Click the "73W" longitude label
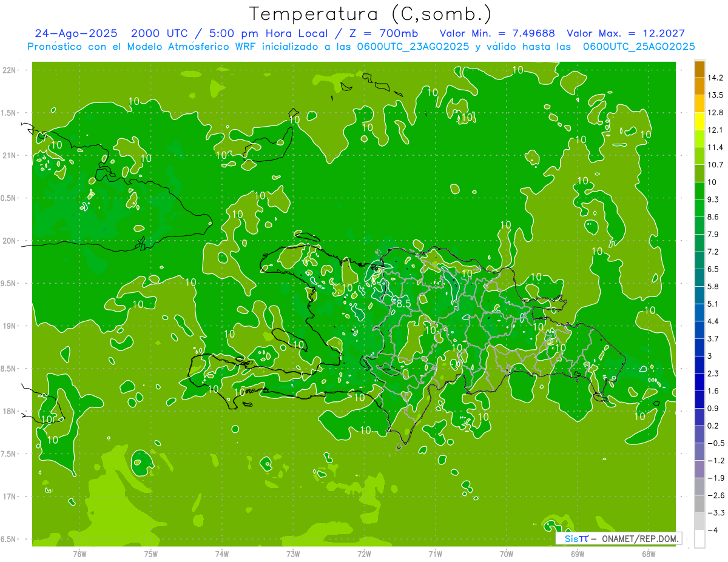 pos(293,554)
